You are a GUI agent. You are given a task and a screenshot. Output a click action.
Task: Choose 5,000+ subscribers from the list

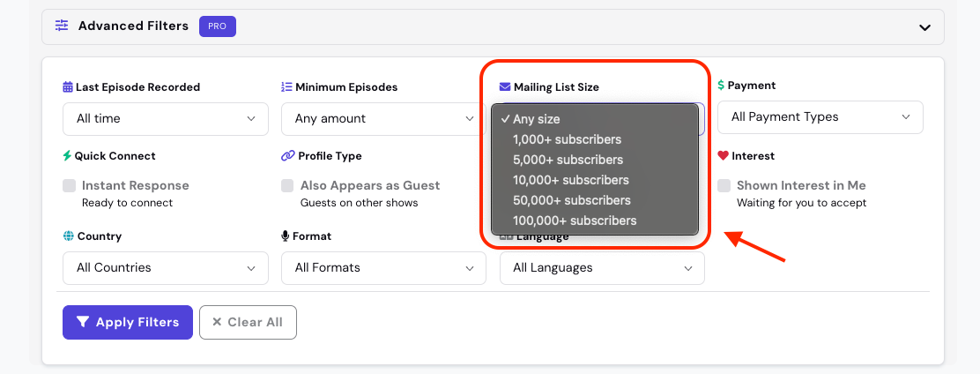click(594, 160)
